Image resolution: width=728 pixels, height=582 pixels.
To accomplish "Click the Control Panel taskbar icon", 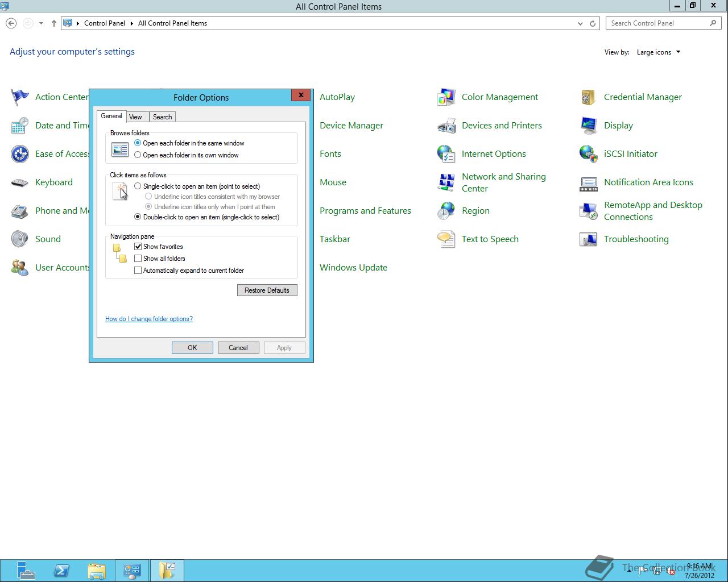I will click(132, 570).
